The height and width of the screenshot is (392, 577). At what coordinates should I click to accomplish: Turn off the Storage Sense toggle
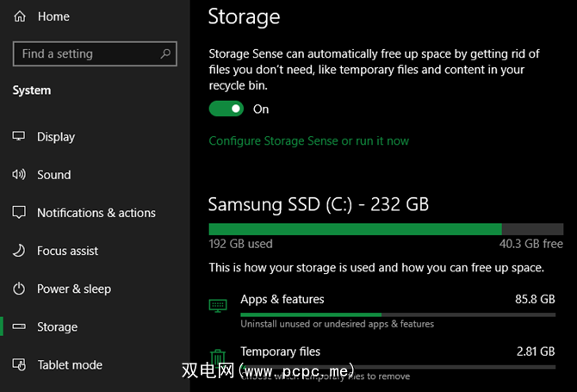226,109
